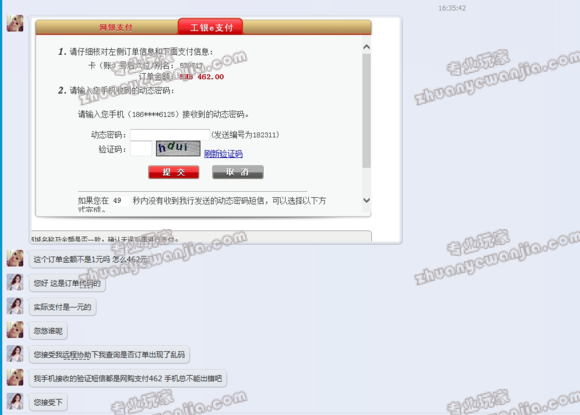Screen dimensions: 580x415
Task: Click the payment panel scroll up arrow
Action: coord(367,47)
